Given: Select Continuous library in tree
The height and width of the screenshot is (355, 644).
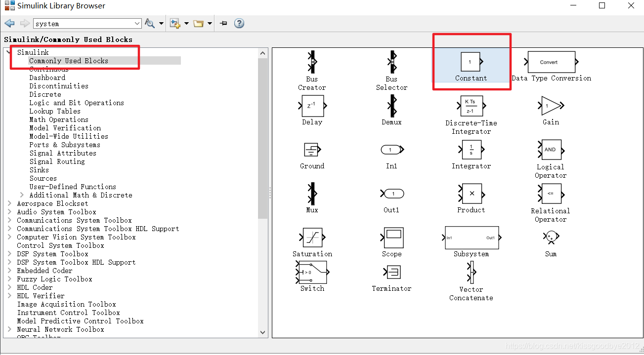Looking at the screenshot, I should (49, 69).
